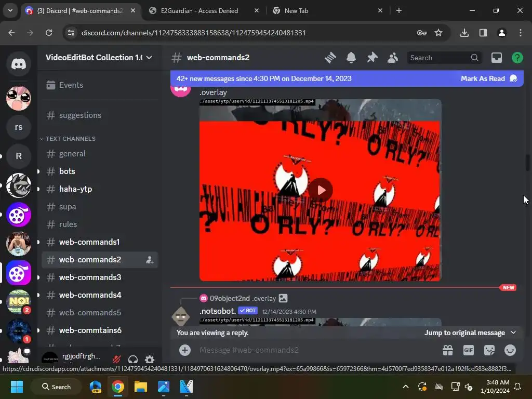This screenshot has height=399, width=532.
Task: Unmute the microphone in user panel
Action: click(117, 359)
